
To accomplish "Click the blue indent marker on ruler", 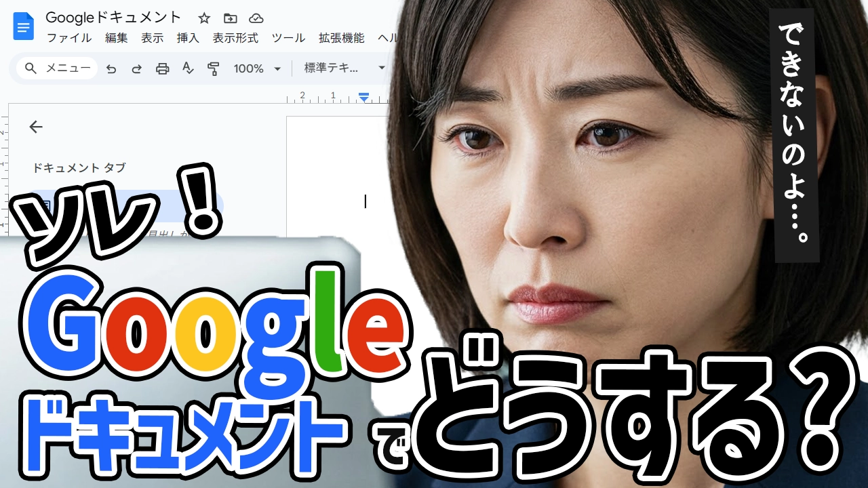I will click(364, 98).
